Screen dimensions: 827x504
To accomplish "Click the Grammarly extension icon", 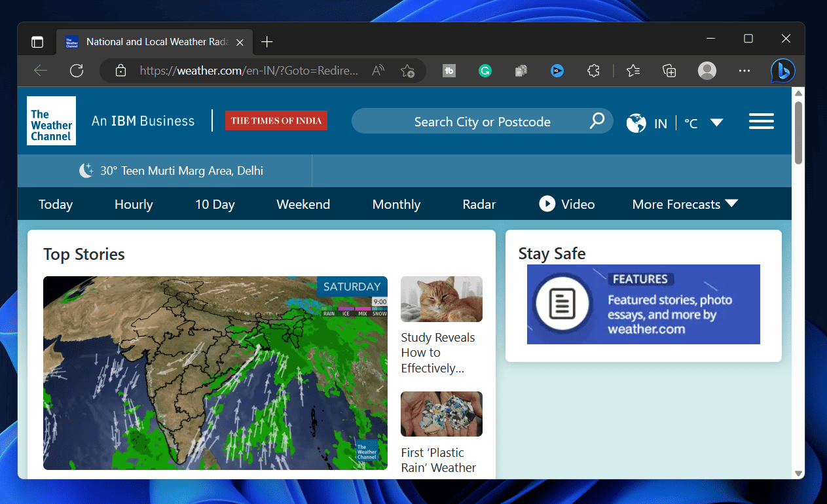I will coord(485,71).
